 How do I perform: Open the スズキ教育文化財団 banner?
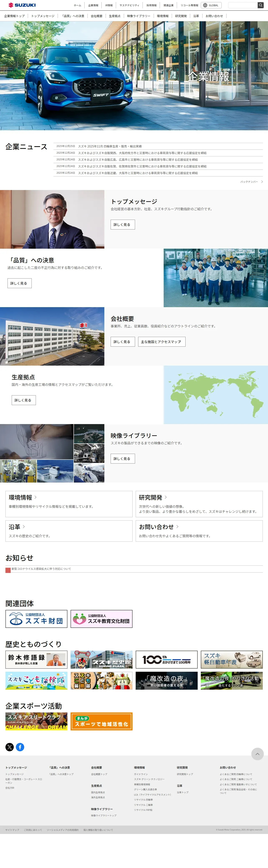click(101, 619)
